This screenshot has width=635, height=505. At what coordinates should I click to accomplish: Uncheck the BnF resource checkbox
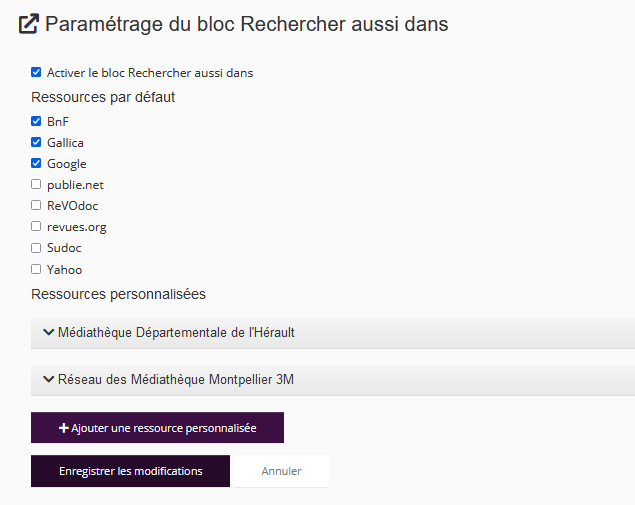pyautogui.click(x=36, y=121)
